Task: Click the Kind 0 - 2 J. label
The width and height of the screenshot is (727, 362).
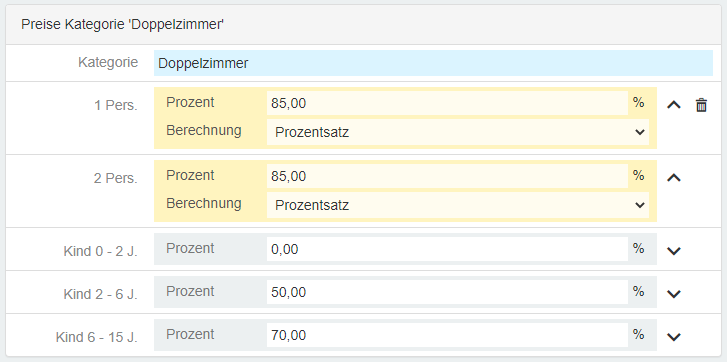Action: click(101, 251)
